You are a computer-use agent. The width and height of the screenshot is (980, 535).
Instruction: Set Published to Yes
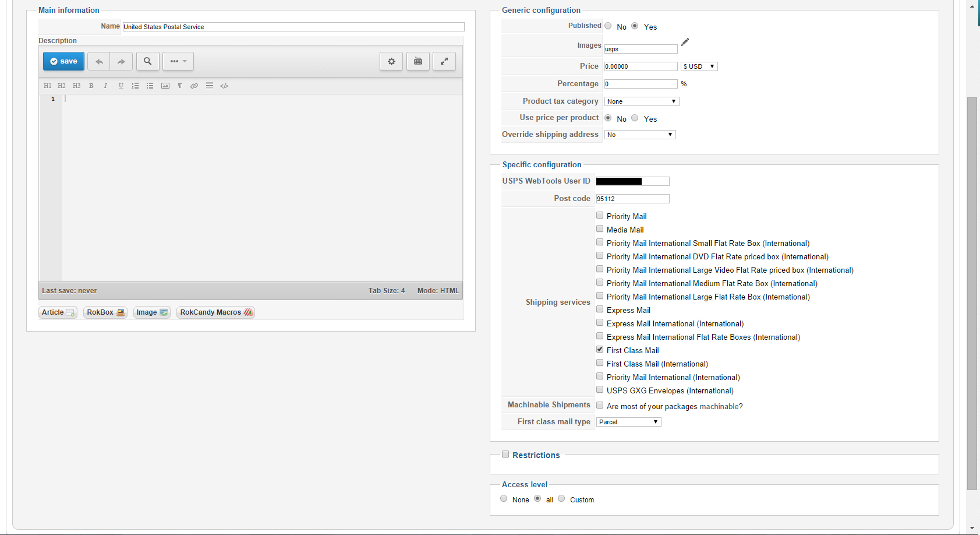[635, 26]
